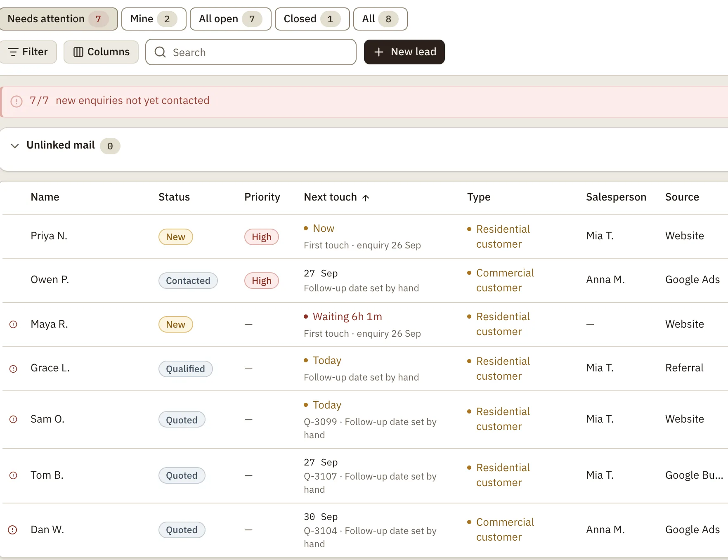Viewport: 728px width, 560px height.
Task: Sort by Source column header
Action: click(682, 197)
